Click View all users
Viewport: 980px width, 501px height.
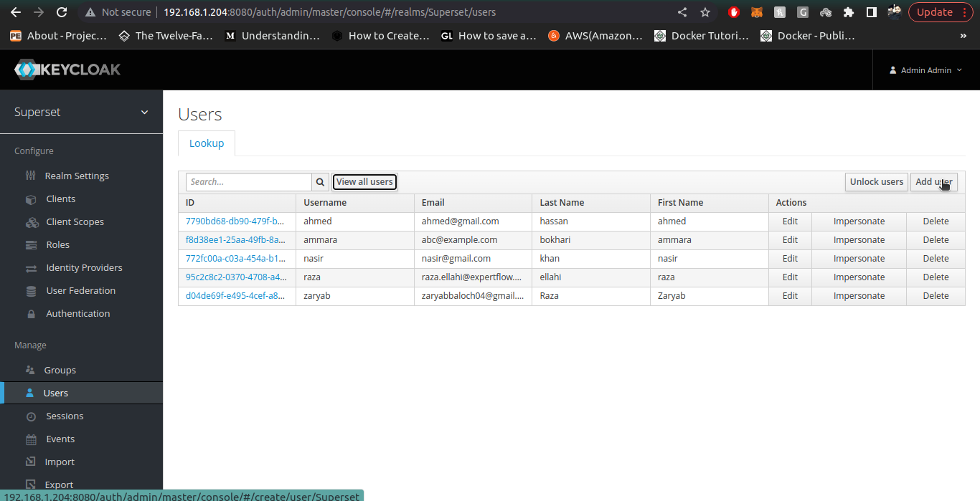[364, 181]
